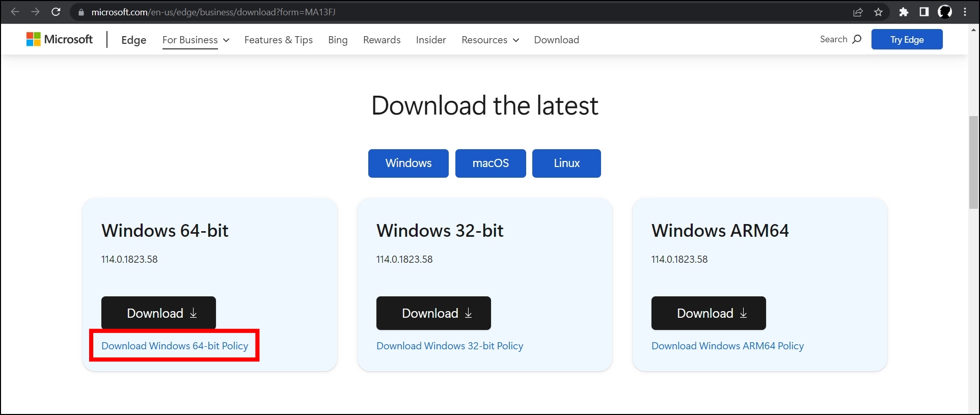Click the browser forward arrow
The width and height of the screenshot is (980, 415).
tap(35, 12)
